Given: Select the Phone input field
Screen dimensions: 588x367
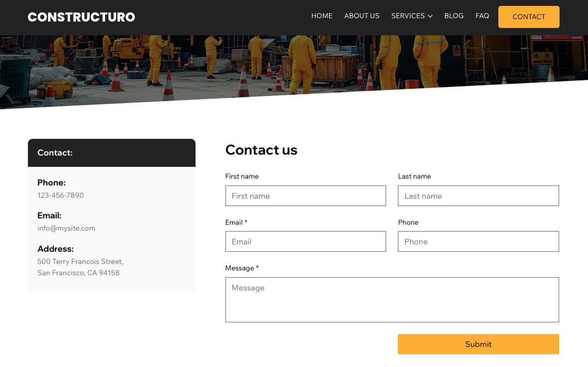Looking at the screenshot, I should (x=478, y=241).
